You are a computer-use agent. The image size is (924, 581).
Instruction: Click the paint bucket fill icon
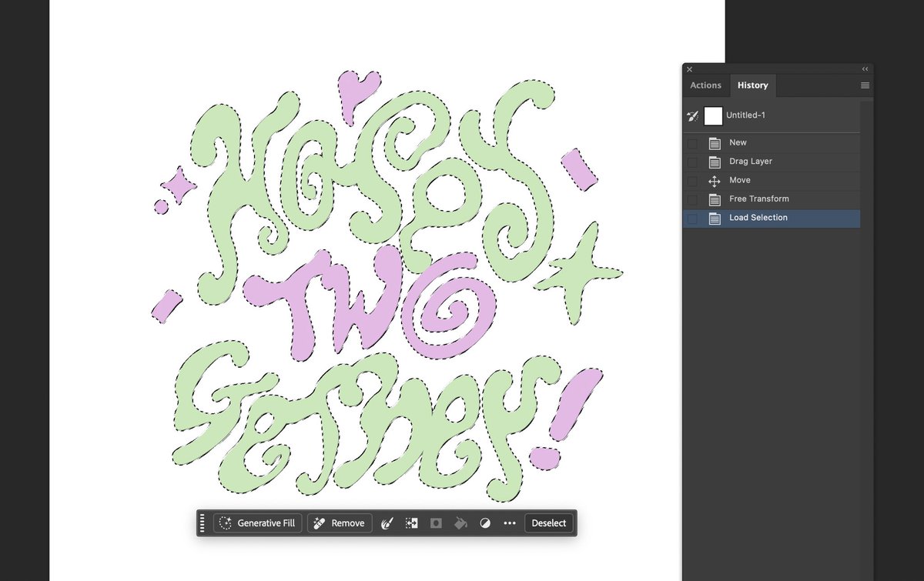[x=460, y=523]
